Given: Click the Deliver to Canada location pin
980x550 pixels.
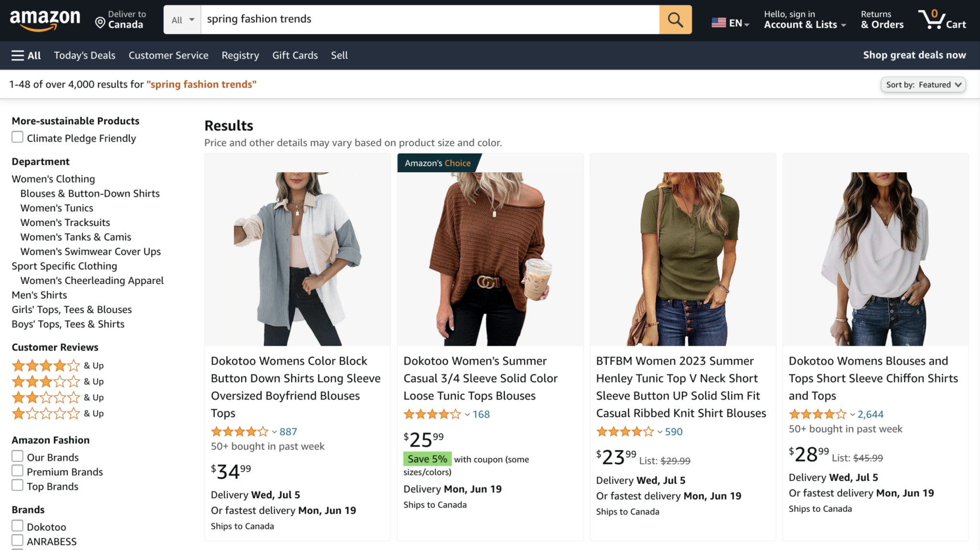Looking at the screenshot, I should tap(100, 22).
